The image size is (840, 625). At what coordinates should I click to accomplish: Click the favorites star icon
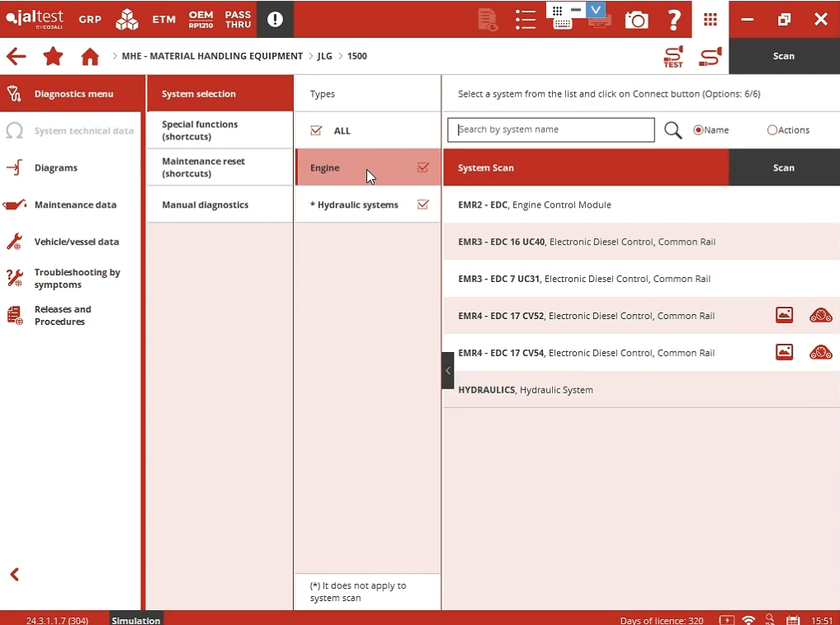[x=53, y=57]
